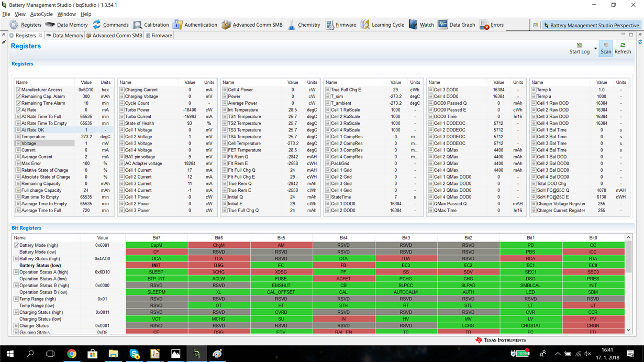Open the Watch tool
Screen dimensions: 644x362
[x=421, y=25]
